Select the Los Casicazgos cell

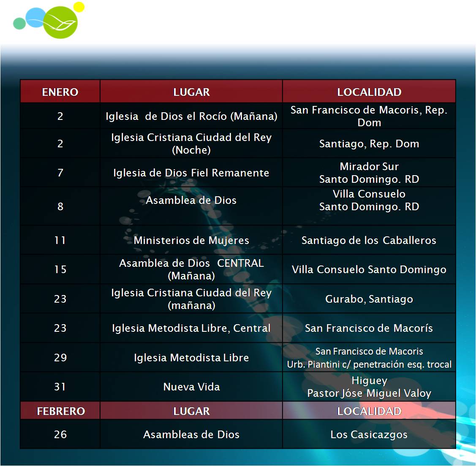pyautogui.click(x=369, y=435)
